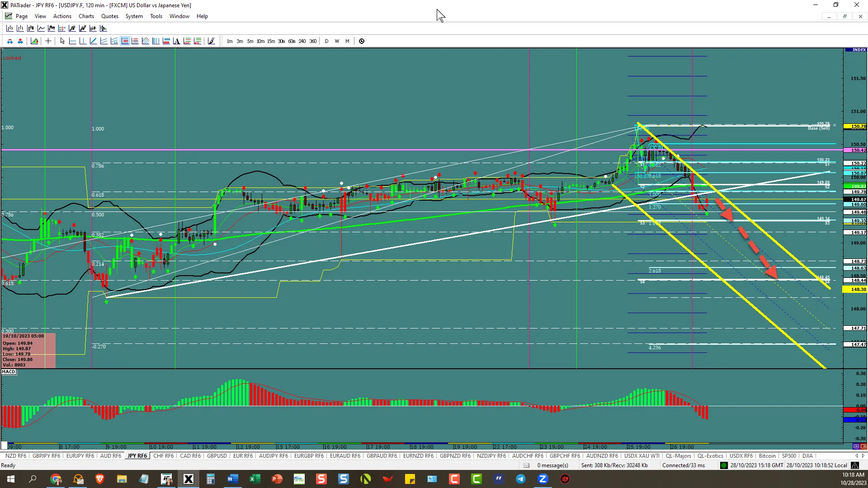Select the candlestick chart type icon
Screen dimensions: 868x488
(x=30, y=28)
